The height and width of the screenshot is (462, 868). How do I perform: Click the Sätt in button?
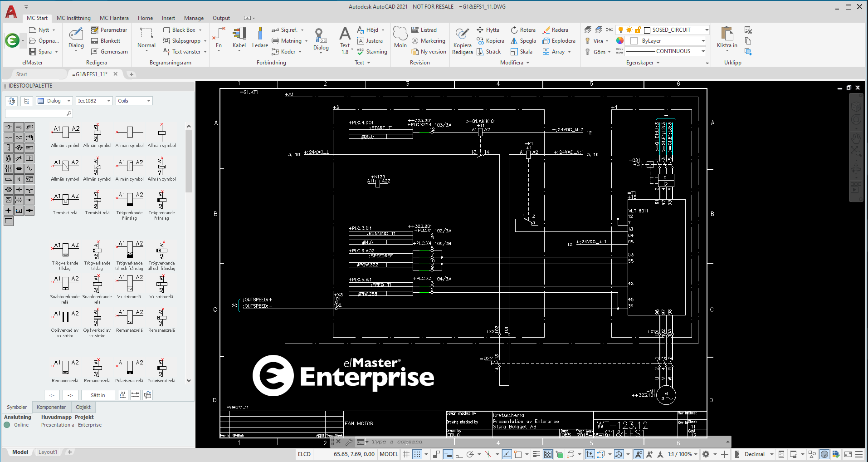coord(98,395)
